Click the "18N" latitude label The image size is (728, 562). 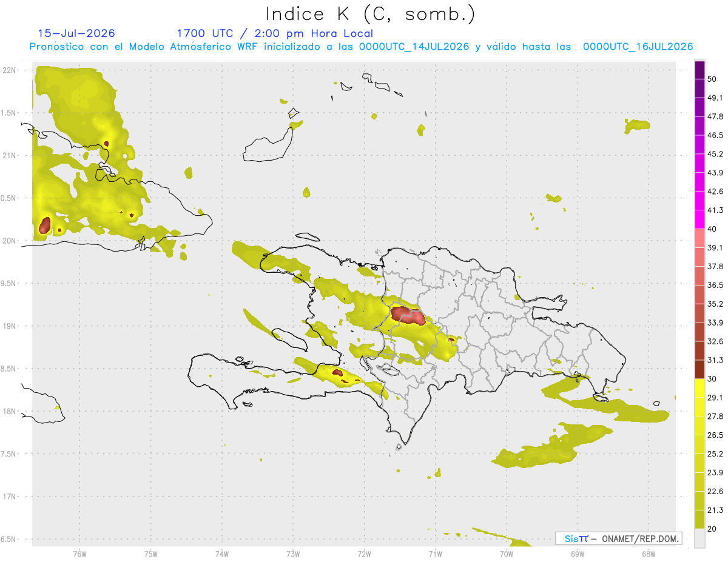(10, 411)
